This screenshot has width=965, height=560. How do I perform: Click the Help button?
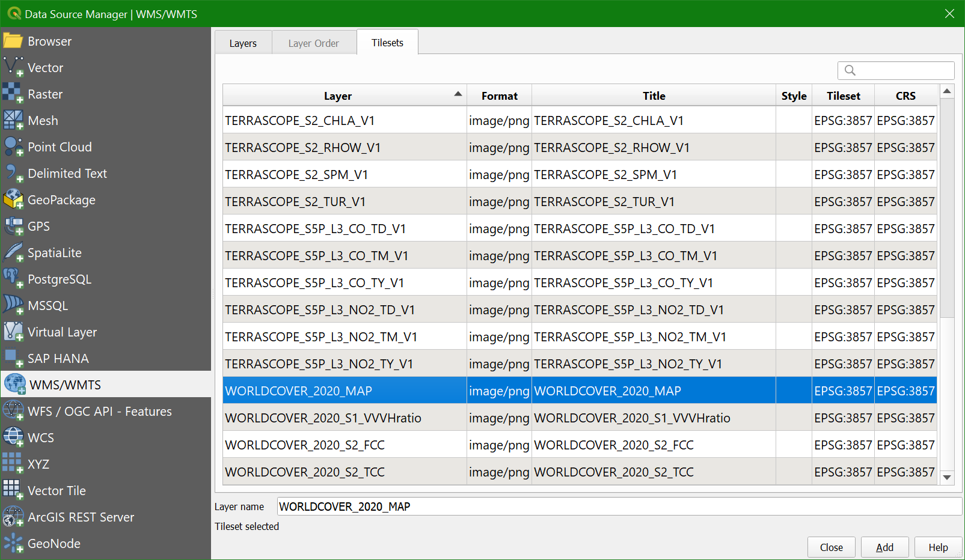tap(938, 547)
